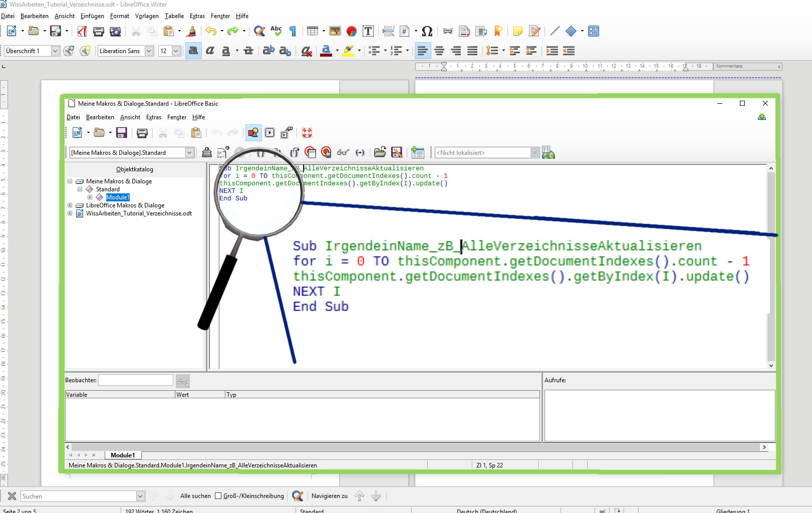Click horizontal scrollbar of code editor
This screenshot has width=812, height=513.
coord(416,447)
